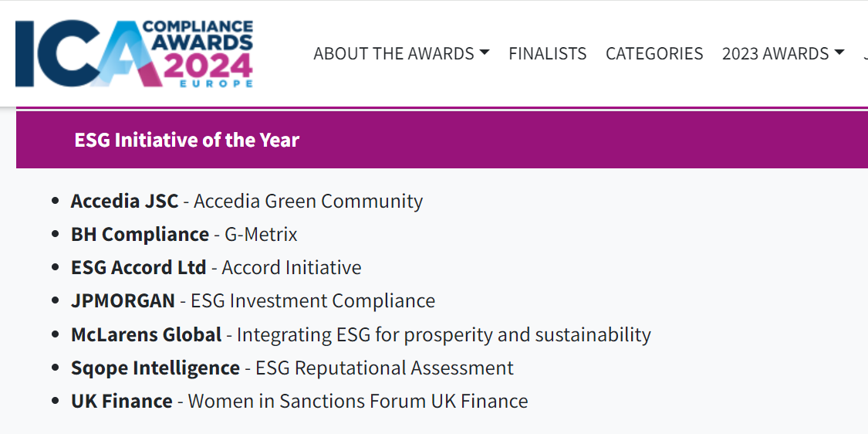Expand the caret beside About the Awards
The height and width of the screenshot is (434, 868).
485,52
